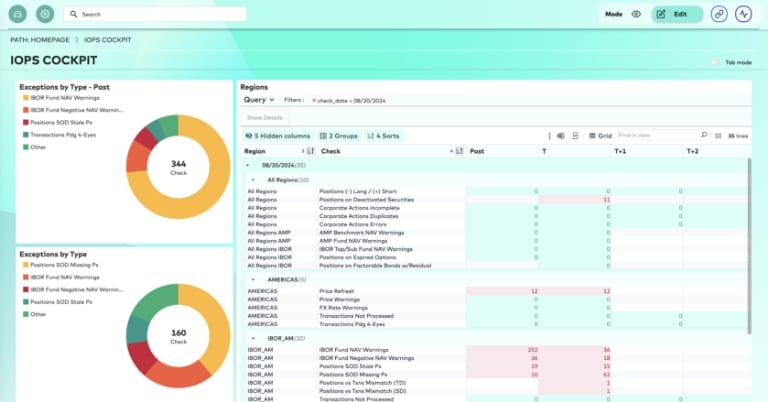Collapse the AMERICAS group
Screen dimensions: 768x402
click(x=253, y=280)
